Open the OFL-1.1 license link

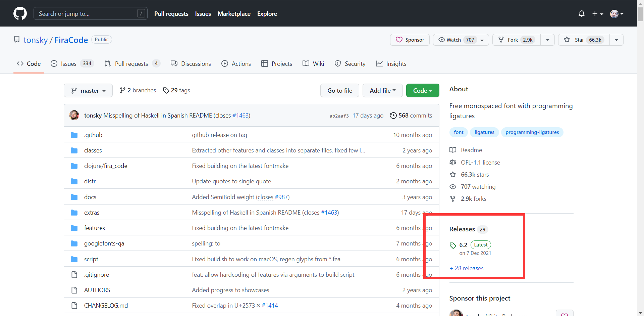pos(475,163)
